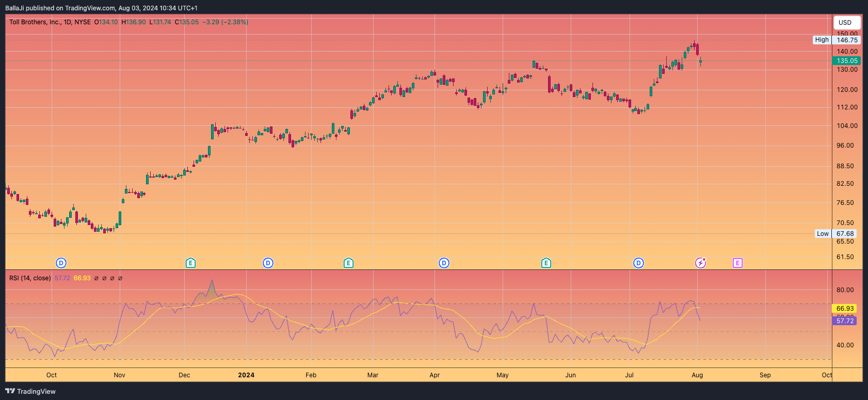868x400 pixels.
Task: Click the Nov label on time axis
Action: 119,375
